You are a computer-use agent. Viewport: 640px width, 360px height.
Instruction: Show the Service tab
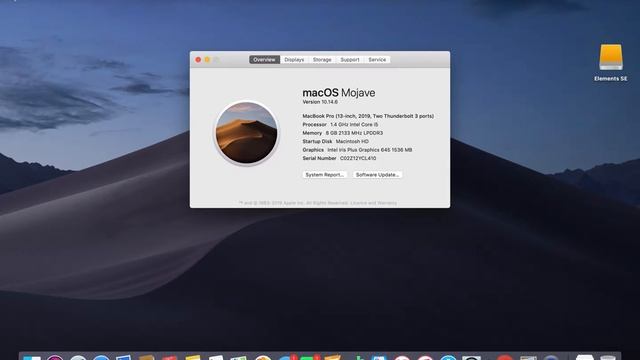click(377, 60)
